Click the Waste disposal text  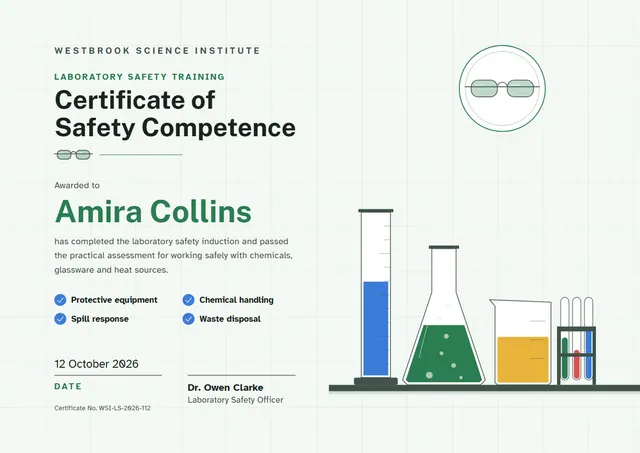[x=230, y=319]
